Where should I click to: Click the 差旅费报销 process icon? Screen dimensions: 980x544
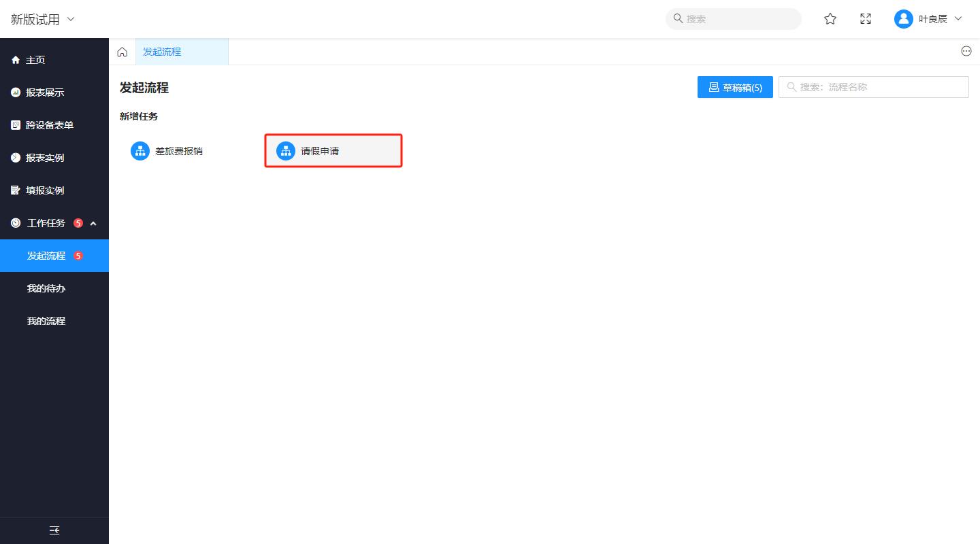point(140,151)
